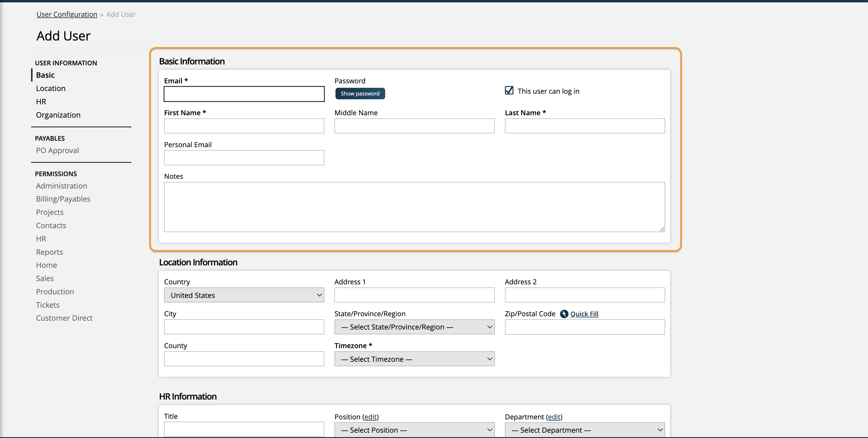Click the Quick Fill link
Image resolution: width=868 pixels, height=438 pixels.
click(x=584, y=314)
